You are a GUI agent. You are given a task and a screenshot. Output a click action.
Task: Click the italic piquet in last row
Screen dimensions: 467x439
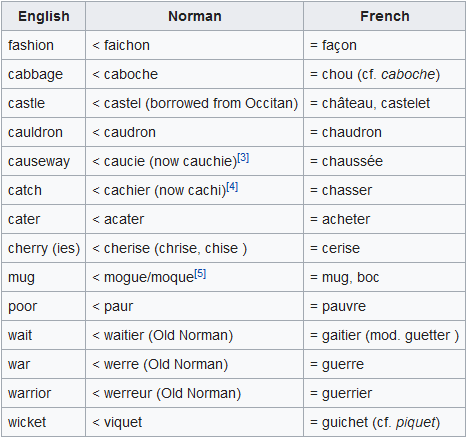click(x=415, y=423)
